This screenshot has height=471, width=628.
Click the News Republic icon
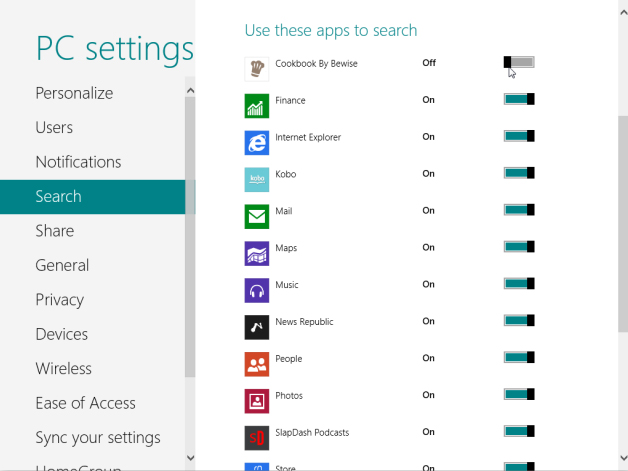coord(257,327)
